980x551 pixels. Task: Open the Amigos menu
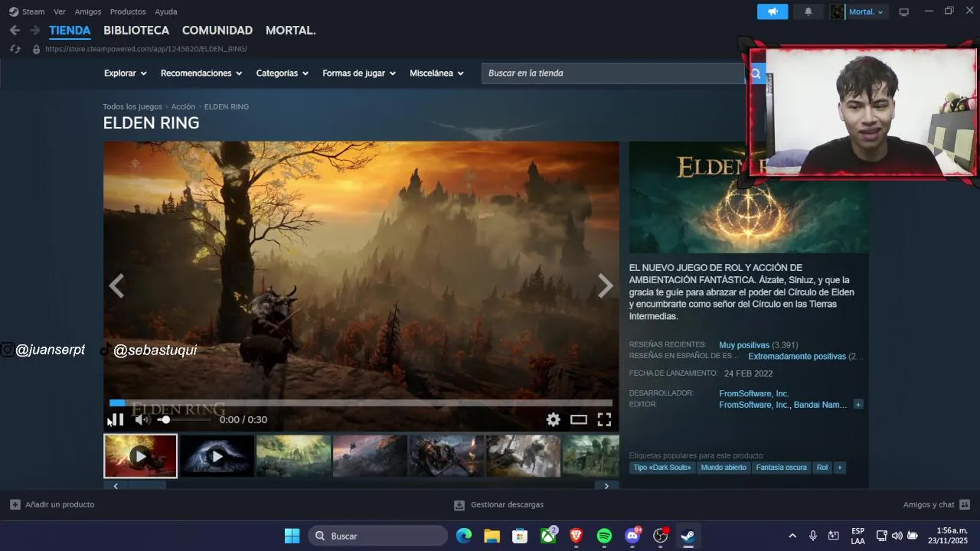click(87, 11)
